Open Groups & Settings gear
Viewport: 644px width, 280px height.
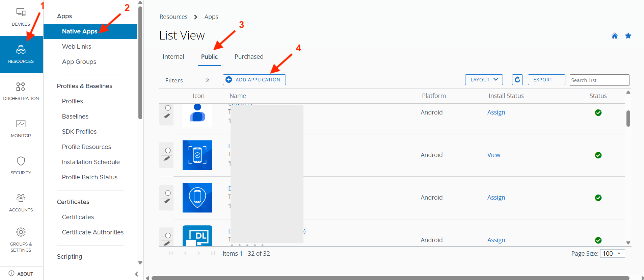coord(21,239)
